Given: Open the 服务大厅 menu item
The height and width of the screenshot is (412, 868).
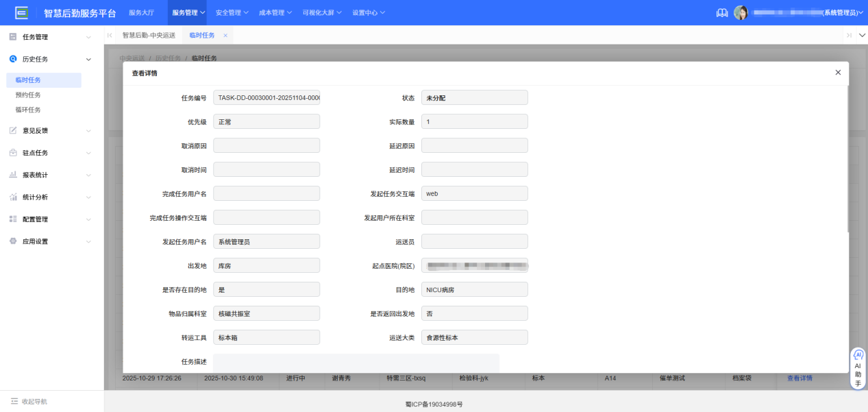Looking at the screenshot, I should tap(142, 12).
